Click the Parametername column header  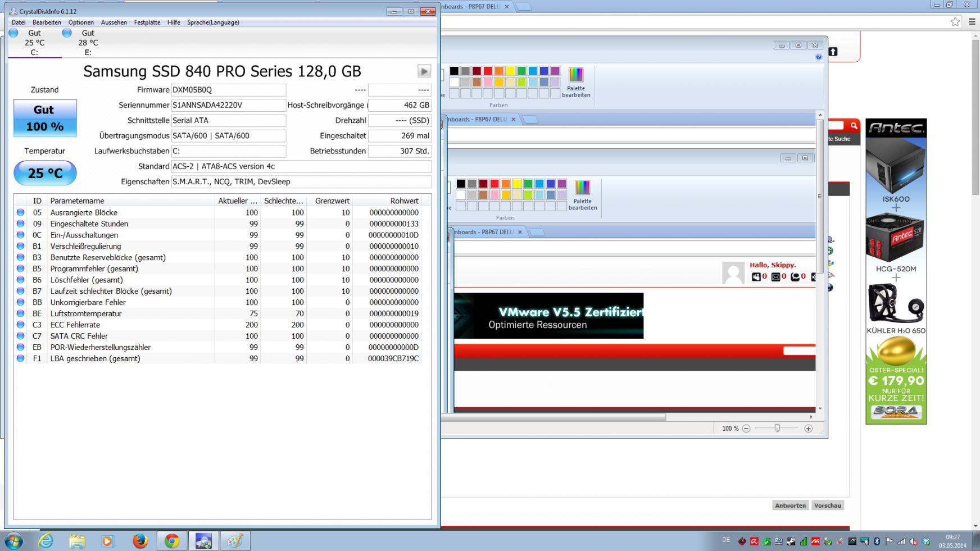[130, 201]
